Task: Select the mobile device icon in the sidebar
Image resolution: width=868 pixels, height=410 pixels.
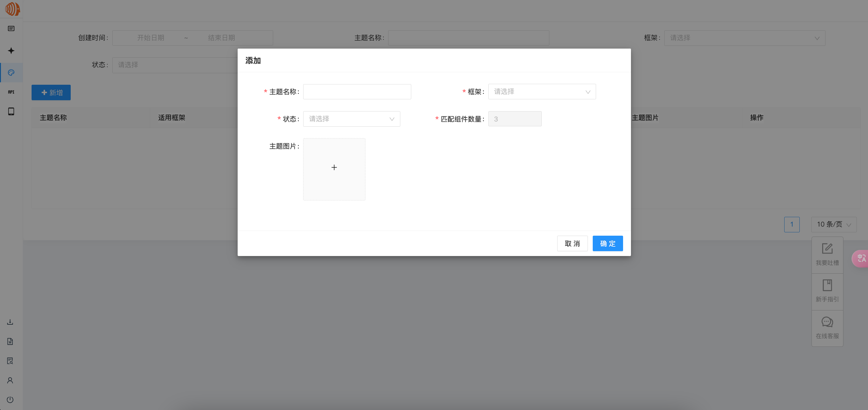Action: click(11, 111)
